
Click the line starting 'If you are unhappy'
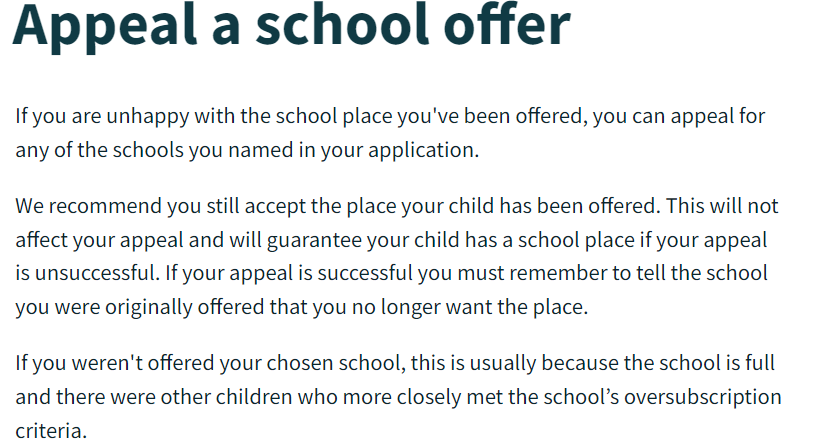coord(390,116)
